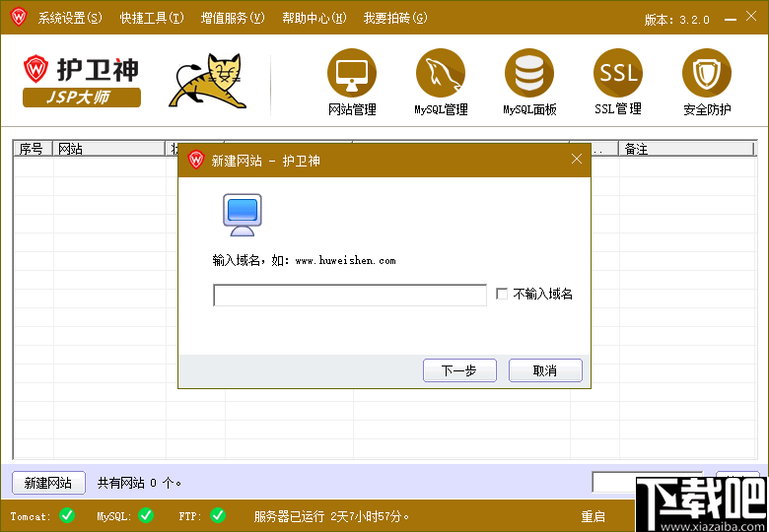Focus the domain name input field
Screen dimensions: 769x532
click(350, 295)
